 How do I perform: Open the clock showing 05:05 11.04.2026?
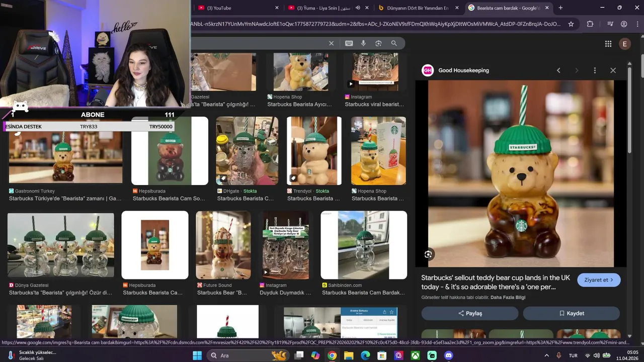[x=627, y=355]
